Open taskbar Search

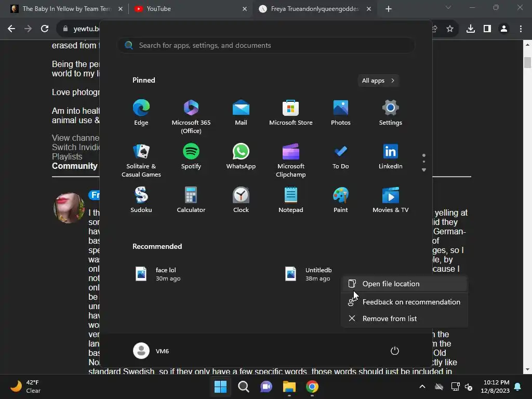coord(243,387)
